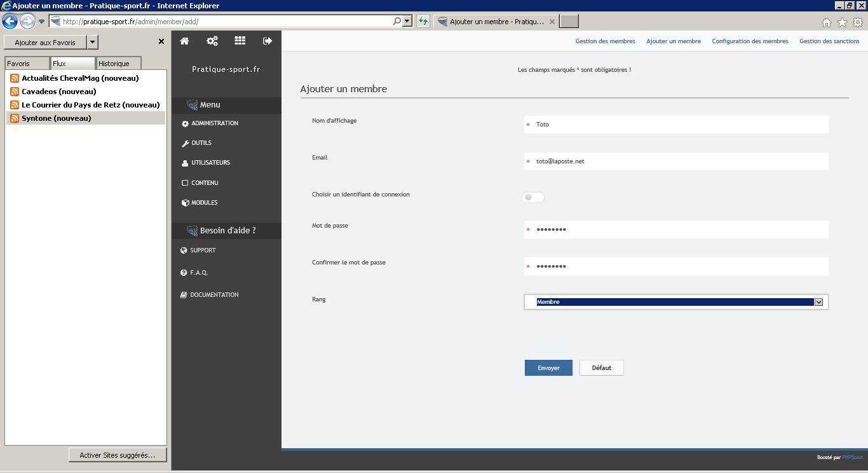Click the Défaut reset button
This screenshot has height=473, width=868.
[x=601, y=368]
